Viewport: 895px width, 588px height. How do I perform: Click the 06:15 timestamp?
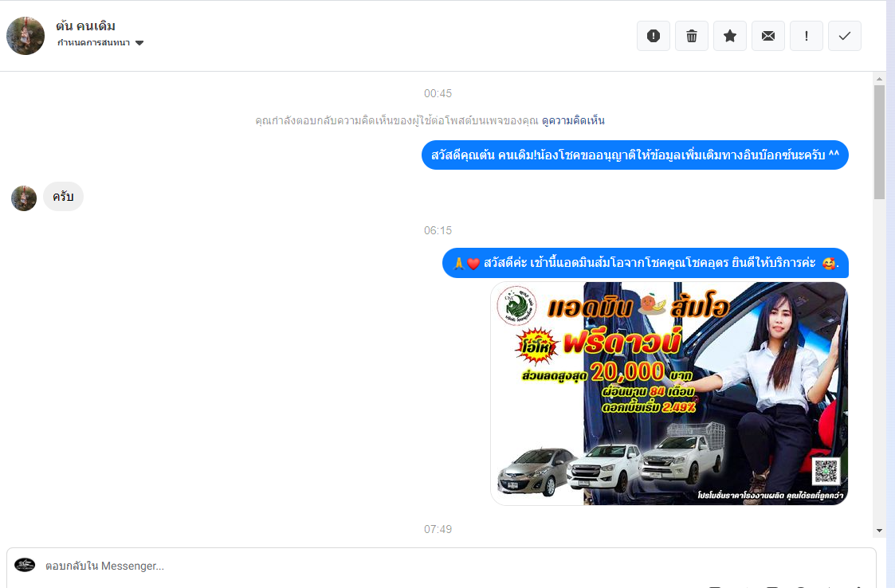(x=438, y=230)
